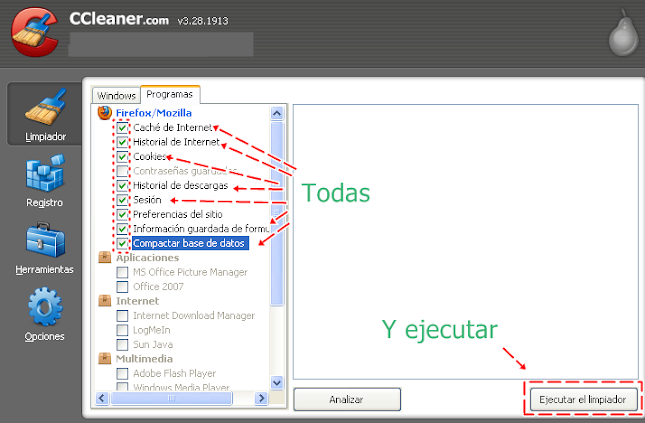Check MS Office Picture Manager checkbox
645x423 pixels.
(122, 272)
